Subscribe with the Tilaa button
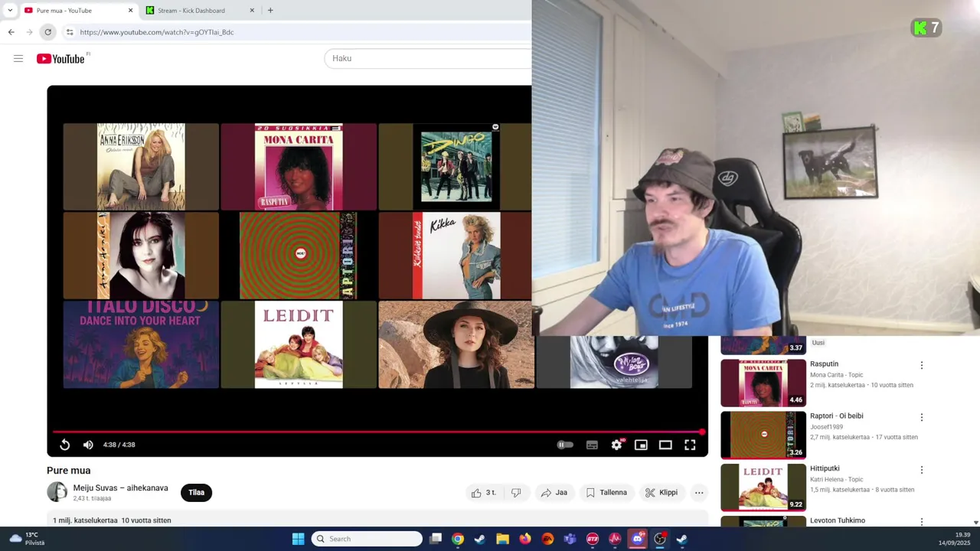Viewport: 980px width, 551px height. point(196,492)
